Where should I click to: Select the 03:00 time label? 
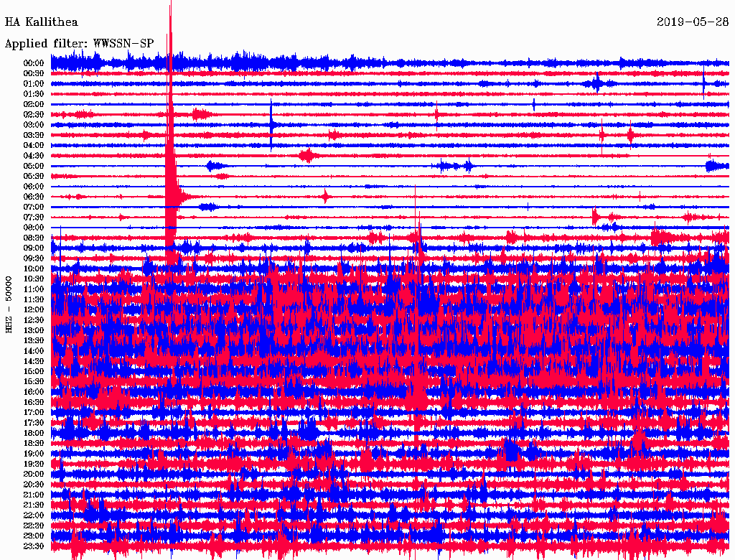(34, 125)
